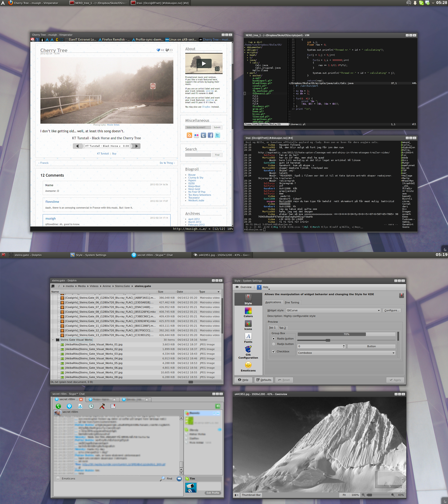The height and width of the screenshot is (504, 448).
Task: Click the Subscribe by email input field
Action: (198, 127)
